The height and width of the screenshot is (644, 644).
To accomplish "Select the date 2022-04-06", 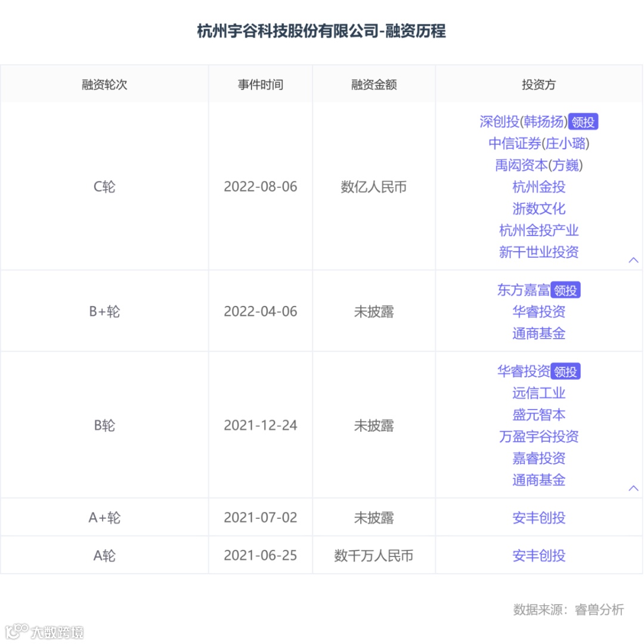I will tap(261, 312).
